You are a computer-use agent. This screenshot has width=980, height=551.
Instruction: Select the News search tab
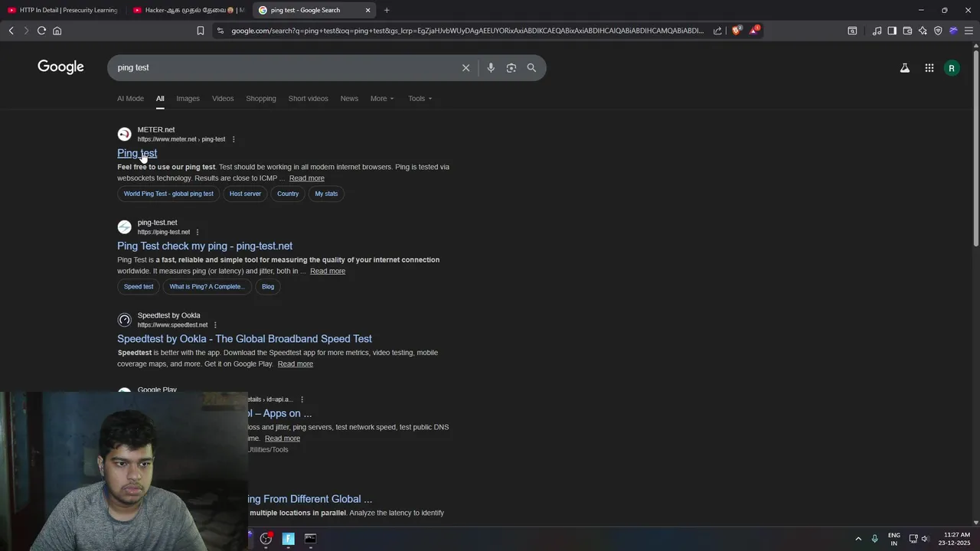[x=349, y=99]
